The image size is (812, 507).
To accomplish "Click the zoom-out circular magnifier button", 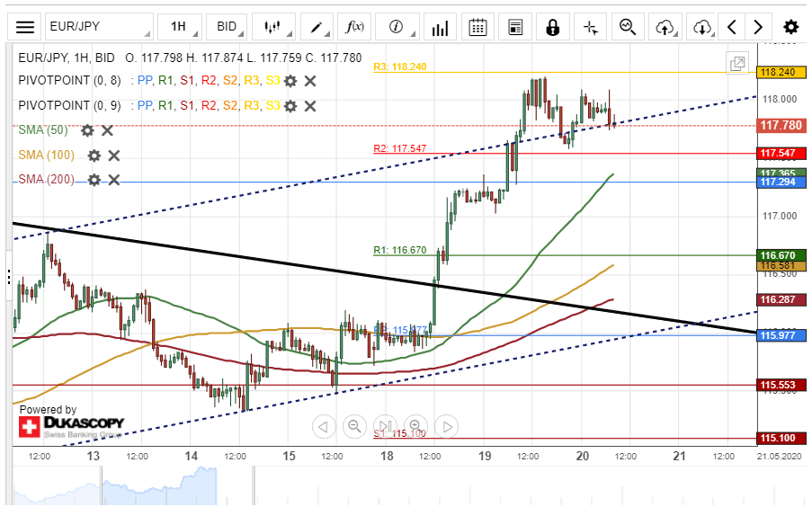I will click(x=354, y=427).
